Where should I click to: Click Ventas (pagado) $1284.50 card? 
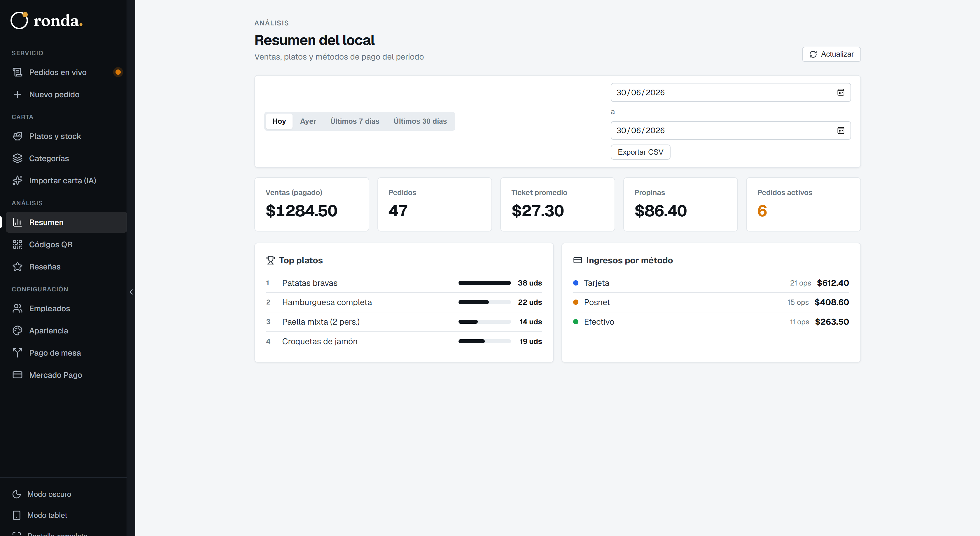pyautogui.click(x=311, y=204)
